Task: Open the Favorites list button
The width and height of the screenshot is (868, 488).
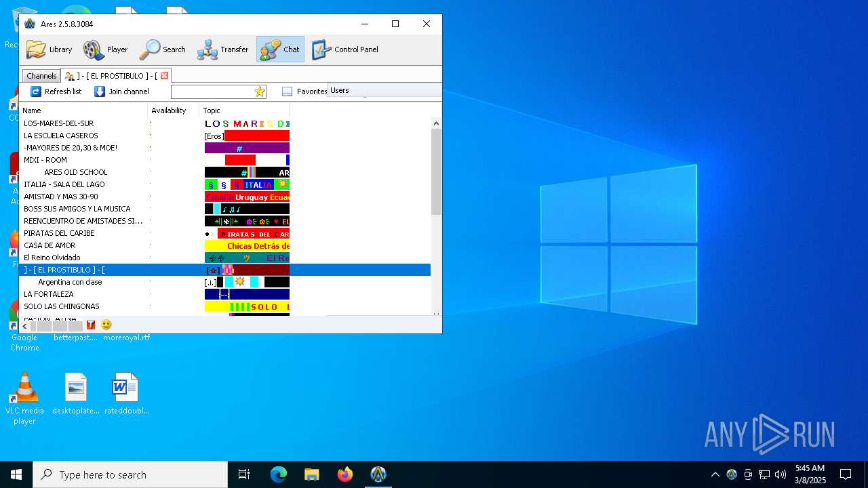Action: point(304,91)
